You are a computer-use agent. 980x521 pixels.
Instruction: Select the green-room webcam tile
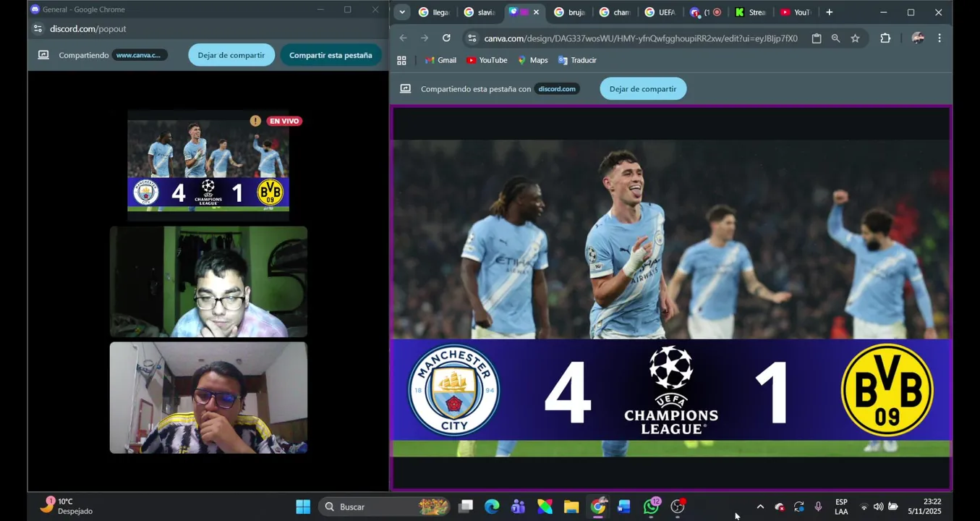point(208,281)
